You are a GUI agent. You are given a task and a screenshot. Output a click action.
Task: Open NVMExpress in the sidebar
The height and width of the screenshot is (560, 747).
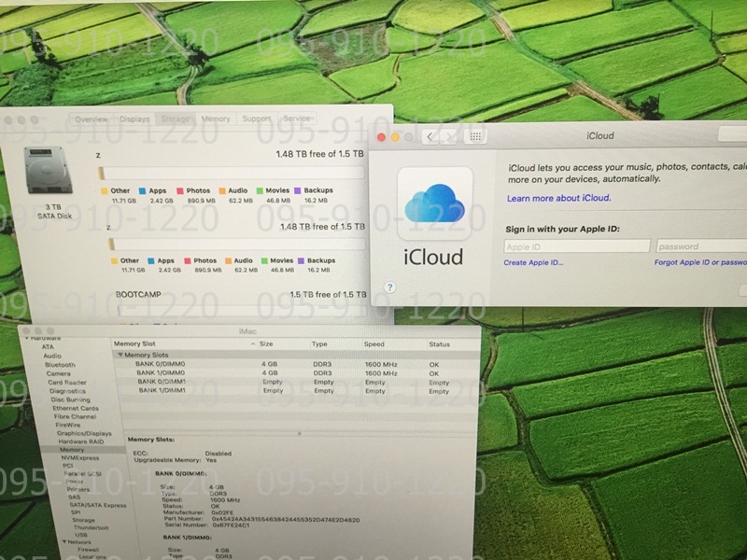pos(80,457)
